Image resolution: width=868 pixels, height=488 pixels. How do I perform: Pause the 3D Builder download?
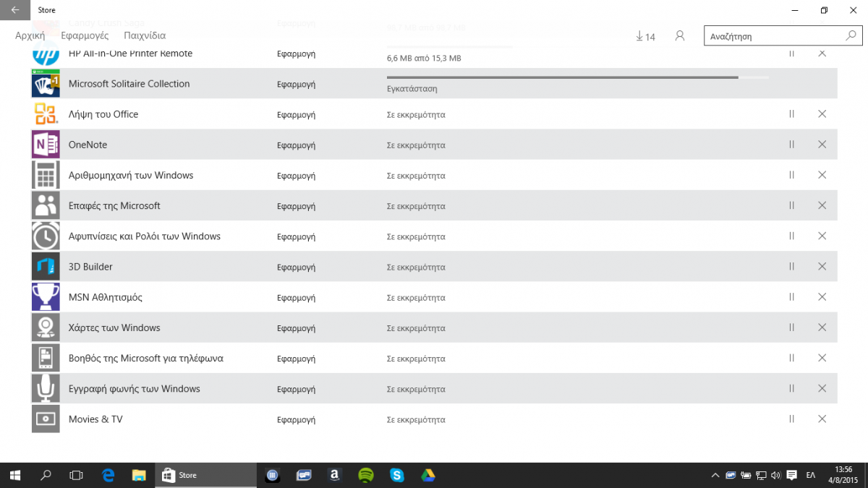pyautogui.click(x=791, y=267)
